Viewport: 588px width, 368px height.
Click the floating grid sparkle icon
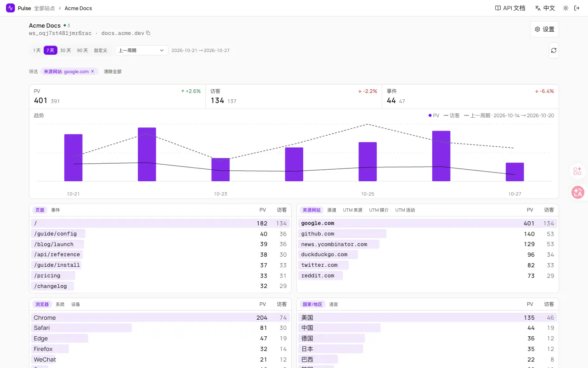[577, 171]
